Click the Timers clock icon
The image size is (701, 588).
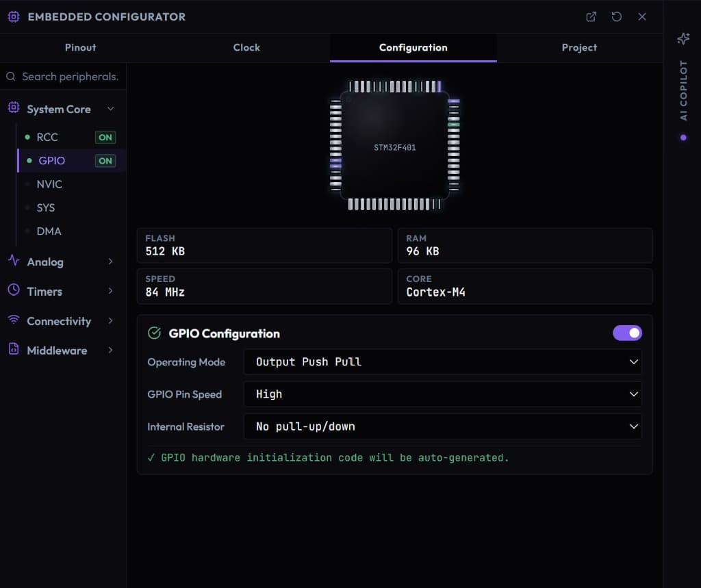click(x=14, y=290)
